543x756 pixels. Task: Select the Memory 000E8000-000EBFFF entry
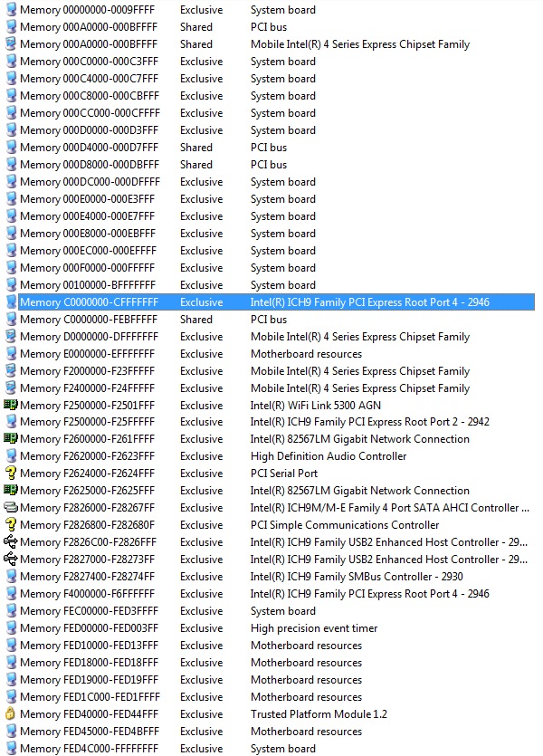[x=270, y=234]
